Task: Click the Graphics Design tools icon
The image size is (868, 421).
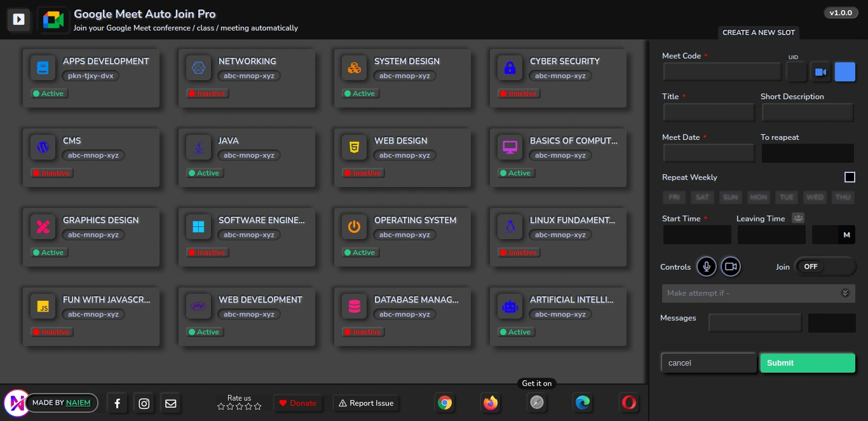Action: [43, 227]
